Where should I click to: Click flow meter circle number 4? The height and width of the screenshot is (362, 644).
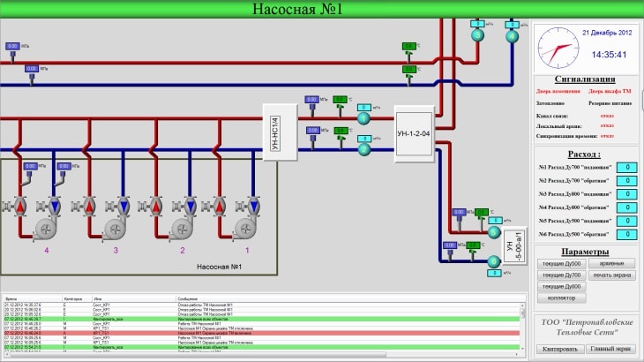coord(512,35)
